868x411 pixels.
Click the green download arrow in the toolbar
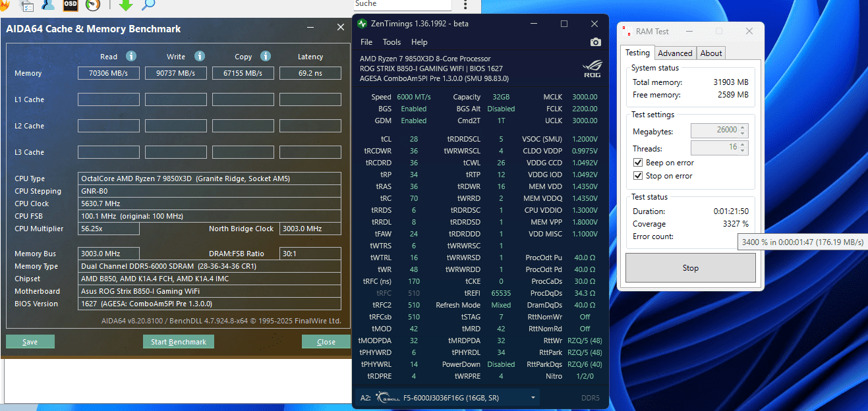click(x=125, y=5)
